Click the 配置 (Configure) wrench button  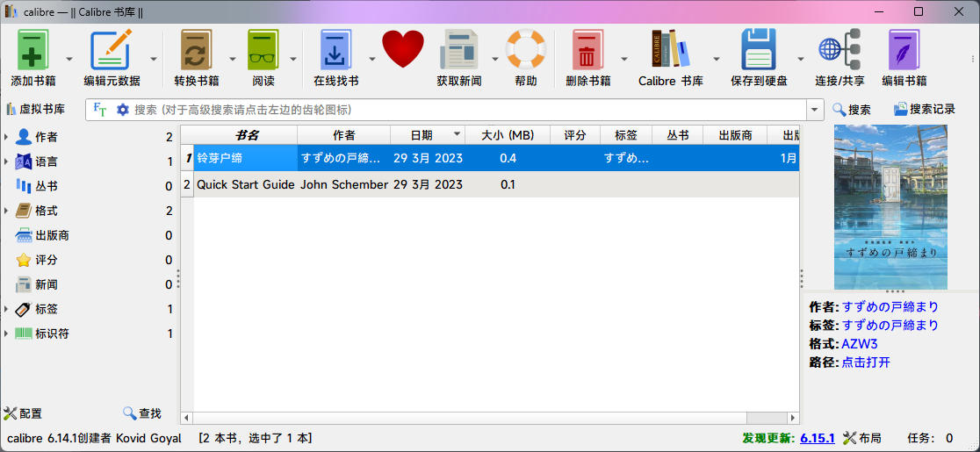[23, 413]
